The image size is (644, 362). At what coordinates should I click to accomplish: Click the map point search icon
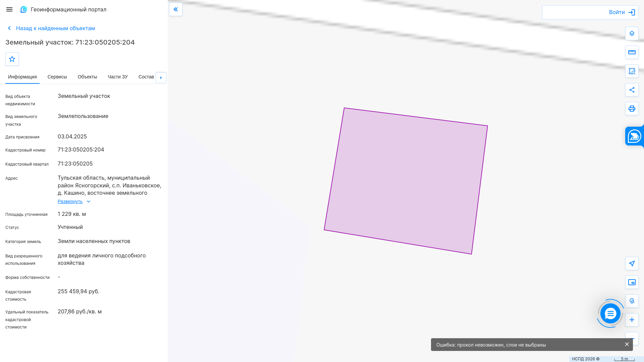tap(632, 301)
